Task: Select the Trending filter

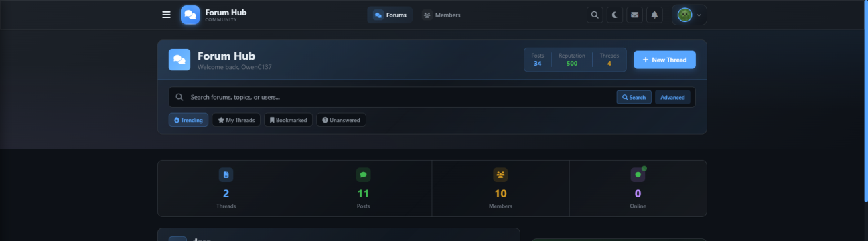Action: [x=188, y=120]
